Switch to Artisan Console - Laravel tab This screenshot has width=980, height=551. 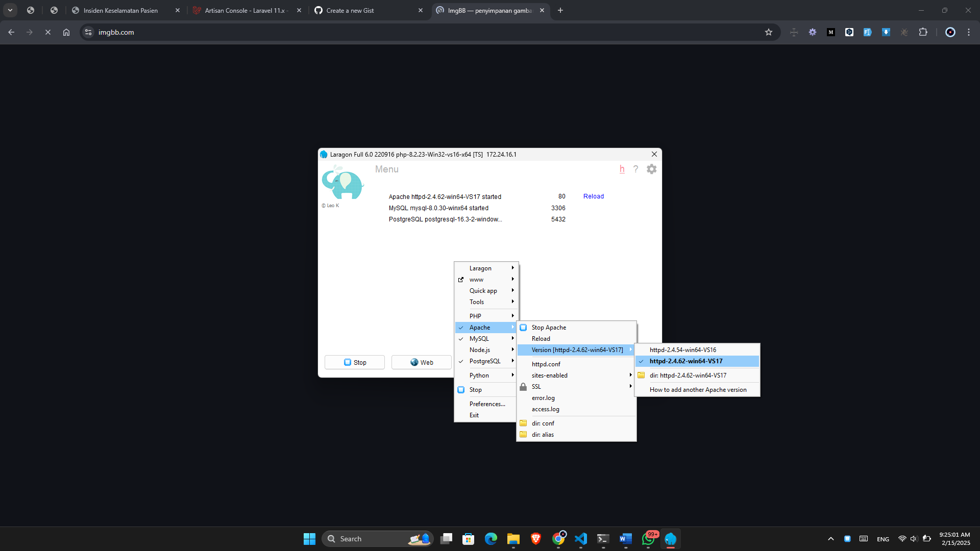[248, 10]
